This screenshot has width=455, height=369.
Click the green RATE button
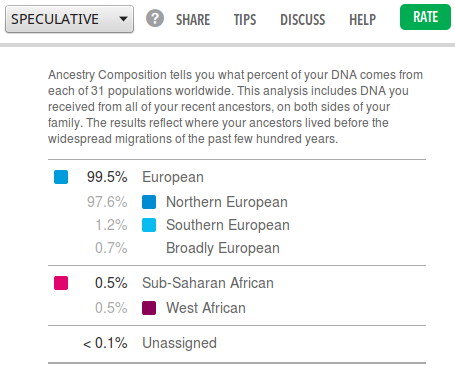click(x=425, y=17)
